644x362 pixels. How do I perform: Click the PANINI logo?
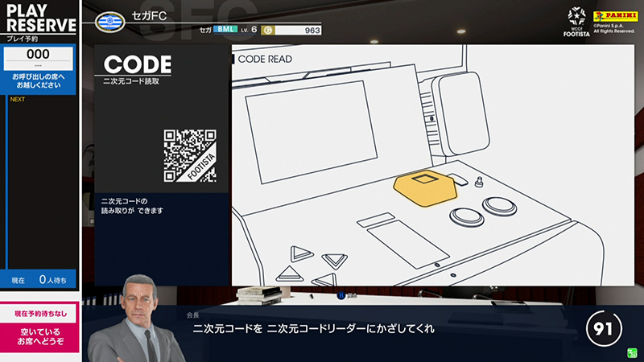(615, 16)
